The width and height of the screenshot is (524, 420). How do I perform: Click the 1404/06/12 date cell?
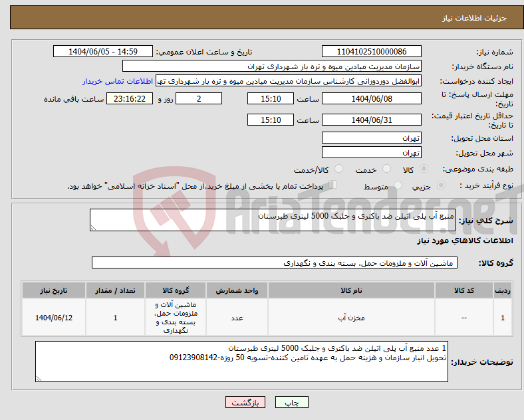point(54,318)
